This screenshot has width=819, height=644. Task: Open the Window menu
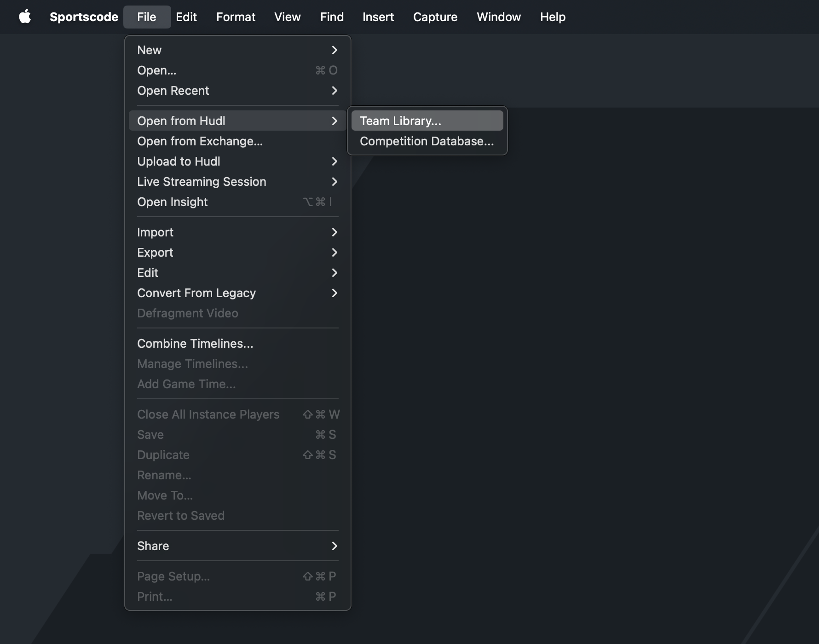[x=499, y=17]
